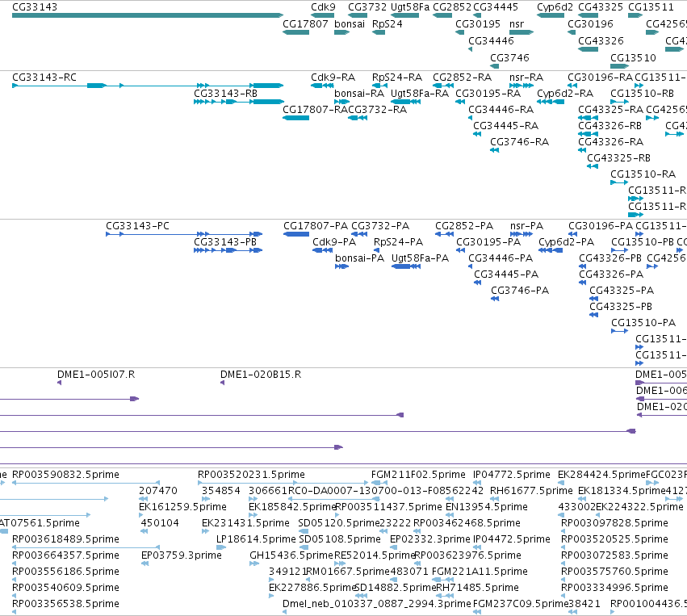Select the RpS24-PA protein label
The height and width of the screenshot is (616, 687).
tap(398, 242)
